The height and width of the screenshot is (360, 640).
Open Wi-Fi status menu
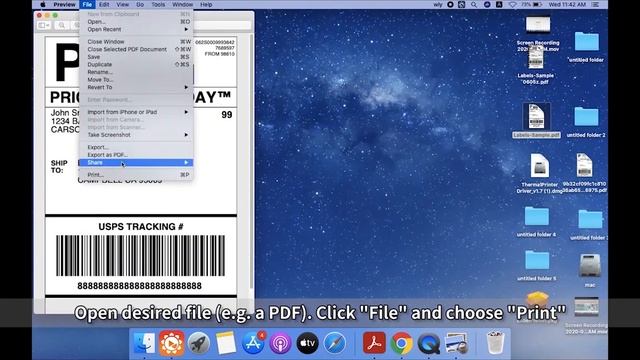point(513,4)
